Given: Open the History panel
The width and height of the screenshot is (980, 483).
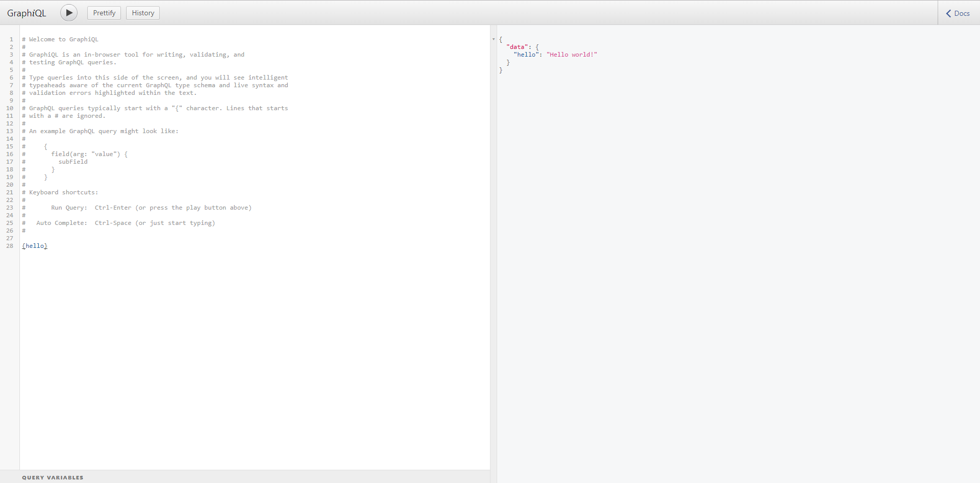Looking at the screenshot, I should click(143, 13).
